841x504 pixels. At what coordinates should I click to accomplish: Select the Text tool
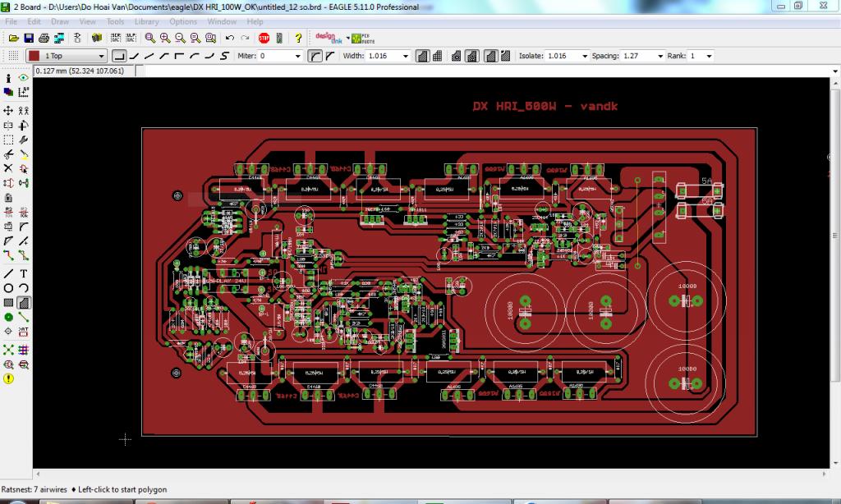click(24, 273)
